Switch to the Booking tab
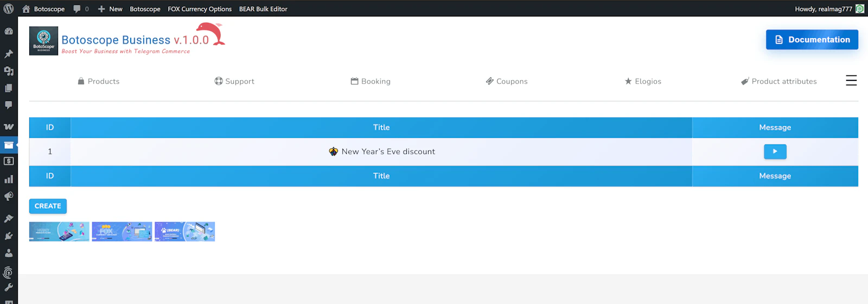 click(371, 81)
